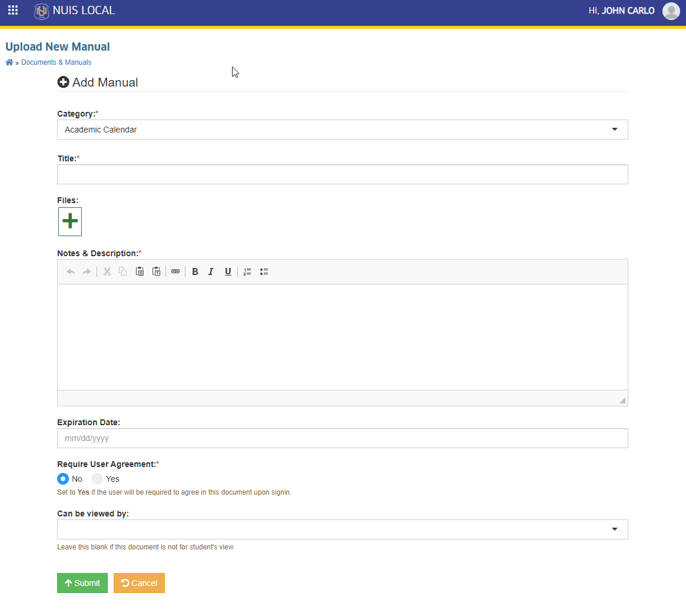Copy selected text in editor

pos(123,271)
